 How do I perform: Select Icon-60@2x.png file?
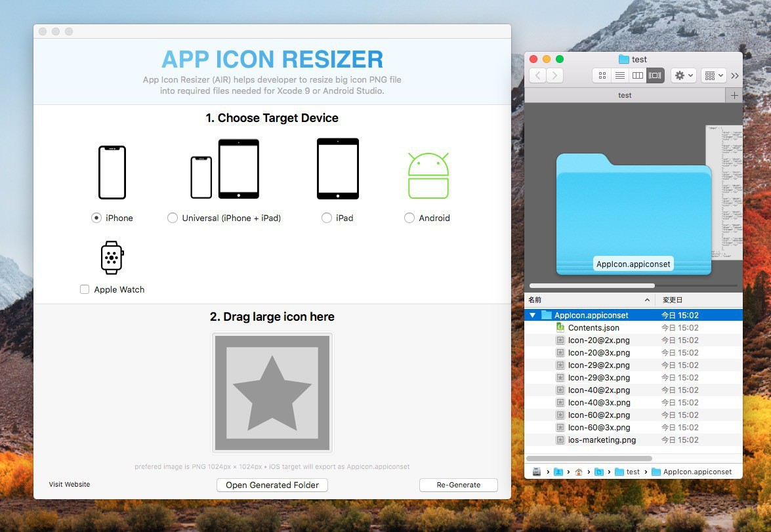pyautogui.click(x=633, y=415)
